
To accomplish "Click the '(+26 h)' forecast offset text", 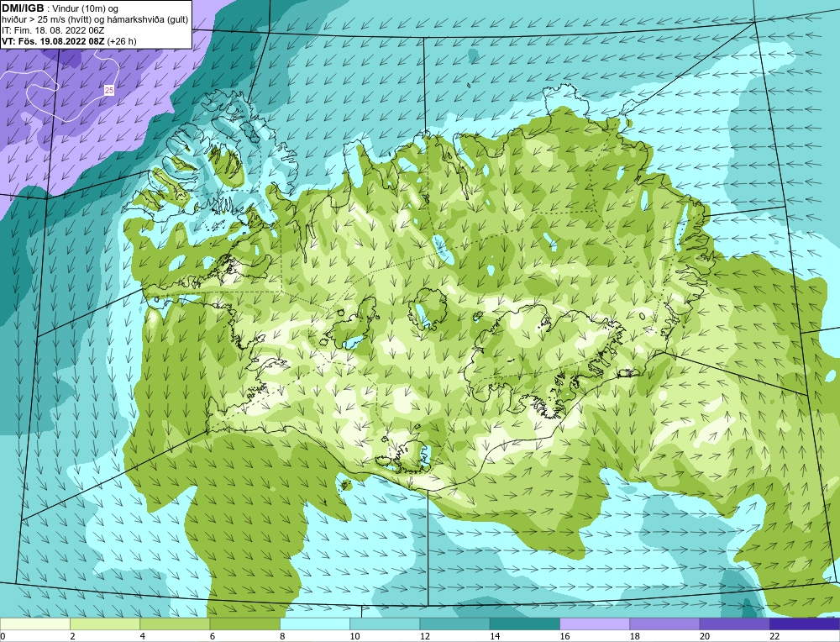I will point(122,41).
